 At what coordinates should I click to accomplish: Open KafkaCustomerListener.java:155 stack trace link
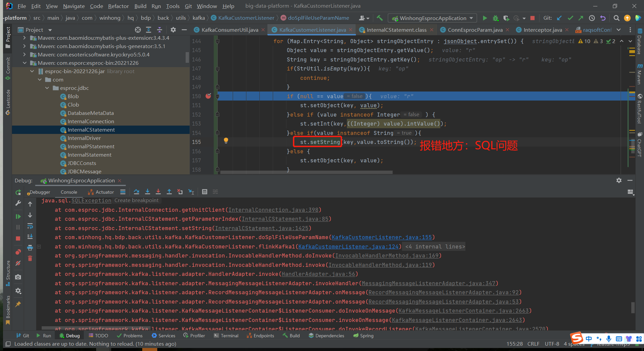coord(382,237)
